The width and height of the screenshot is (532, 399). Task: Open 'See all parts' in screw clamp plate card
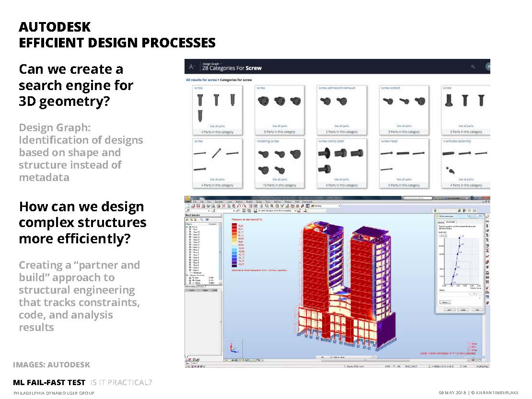coord(342,179)
